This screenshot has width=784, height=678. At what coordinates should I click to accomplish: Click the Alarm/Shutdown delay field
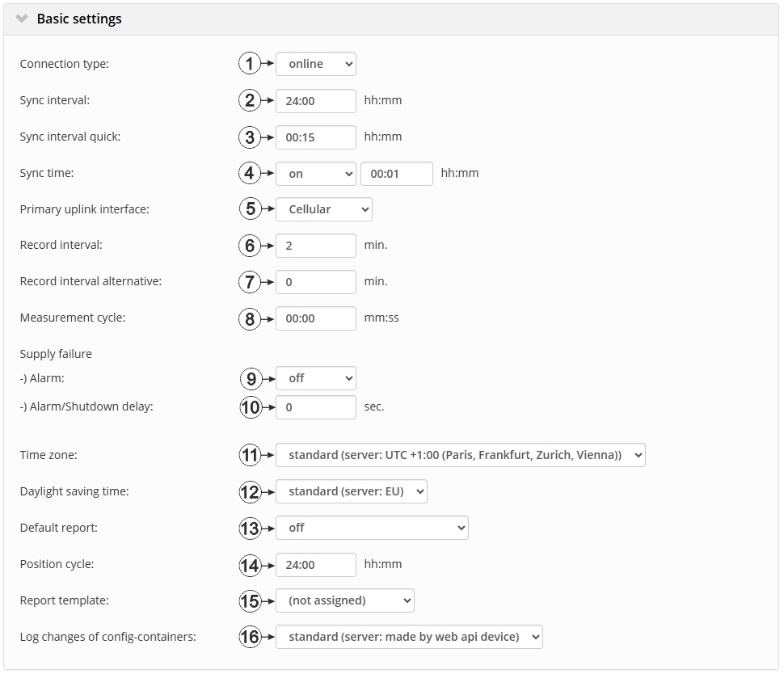click(x=315, y=407)
